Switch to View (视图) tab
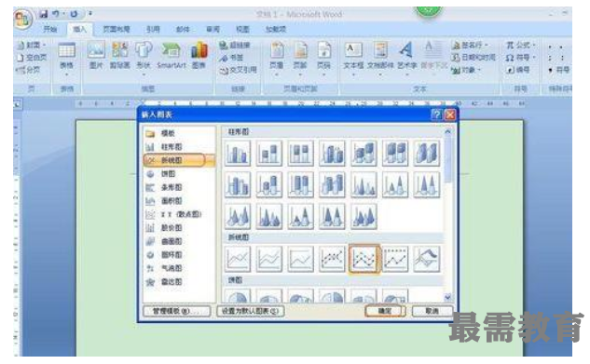This screenshot has width=590, height=364. 242,29
